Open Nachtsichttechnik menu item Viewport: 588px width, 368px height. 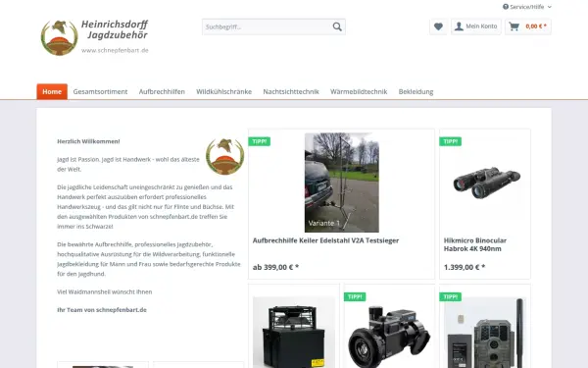[x=291, y=91]
